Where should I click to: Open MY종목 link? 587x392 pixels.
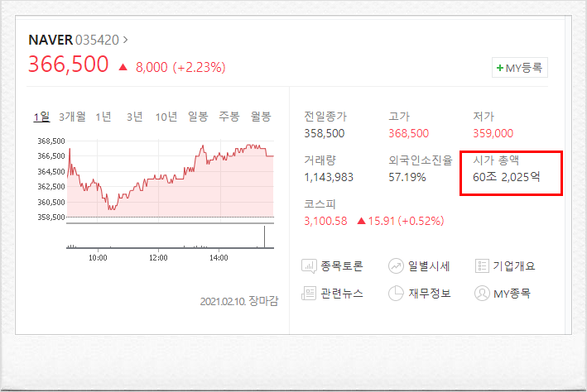512,294
